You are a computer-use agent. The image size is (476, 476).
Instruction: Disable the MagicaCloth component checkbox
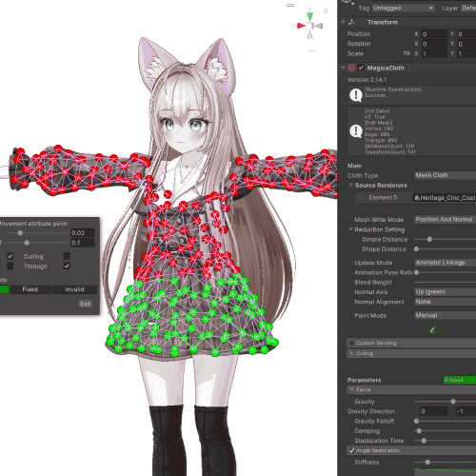click(x=361, y=68)
